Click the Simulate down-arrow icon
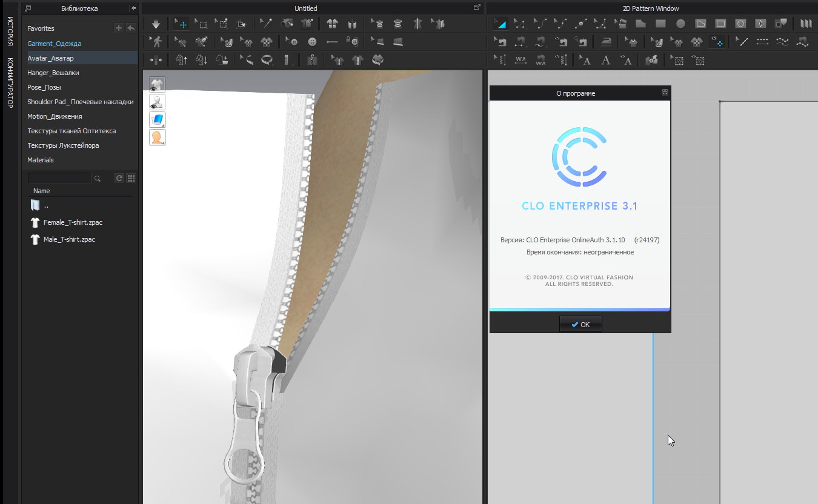This screenshot has width=818, height=504. 156,24
